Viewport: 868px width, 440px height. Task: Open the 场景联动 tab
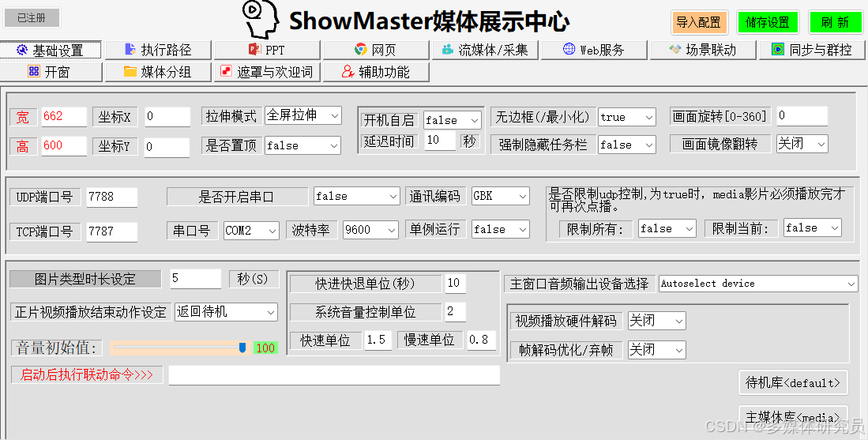[x=703, y=50]
